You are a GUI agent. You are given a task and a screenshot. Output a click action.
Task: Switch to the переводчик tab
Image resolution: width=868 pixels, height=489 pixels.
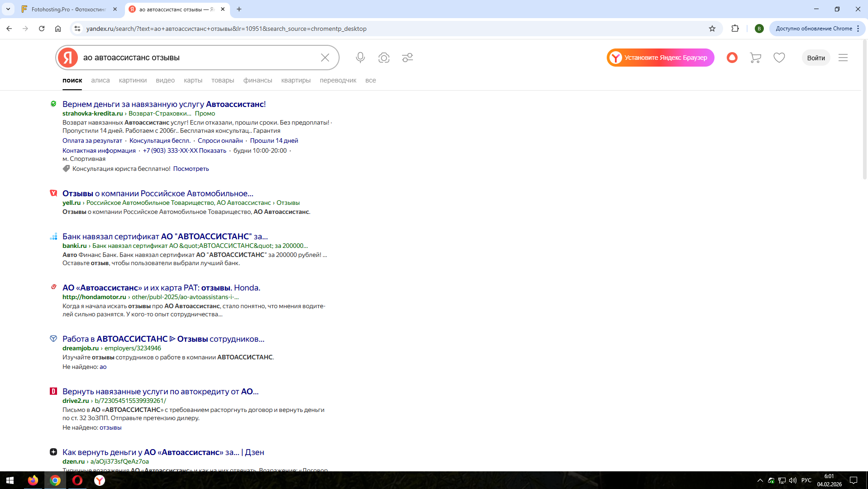pos(338,80)
